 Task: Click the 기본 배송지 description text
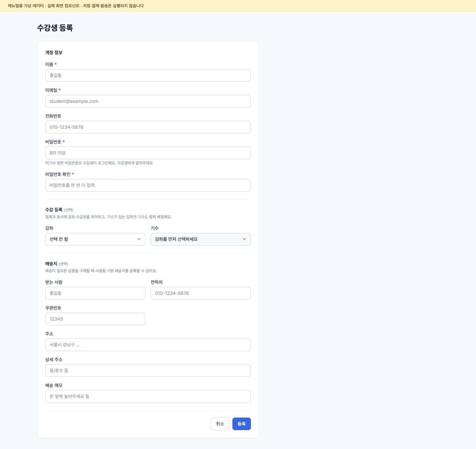pos(101,271)
